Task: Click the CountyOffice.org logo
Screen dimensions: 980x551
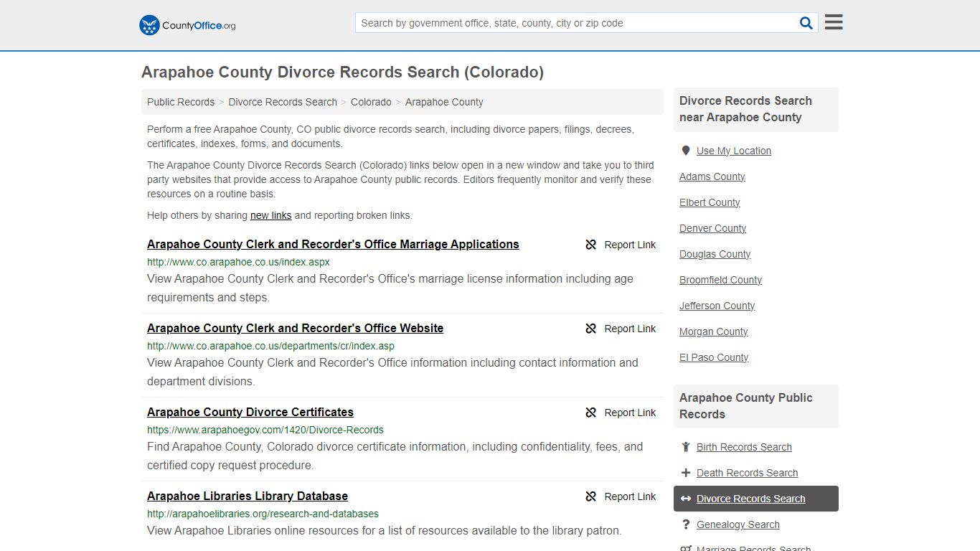Action: [x=187, y=25]
